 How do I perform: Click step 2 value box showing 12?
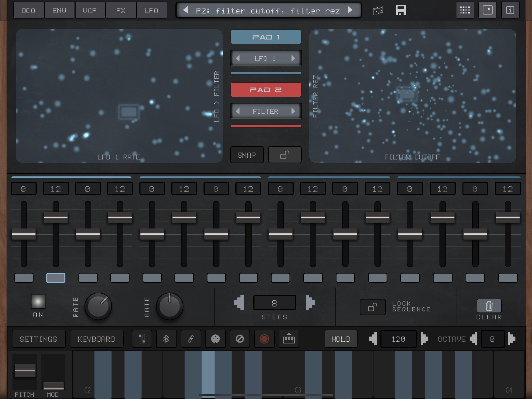click(56, 189)
